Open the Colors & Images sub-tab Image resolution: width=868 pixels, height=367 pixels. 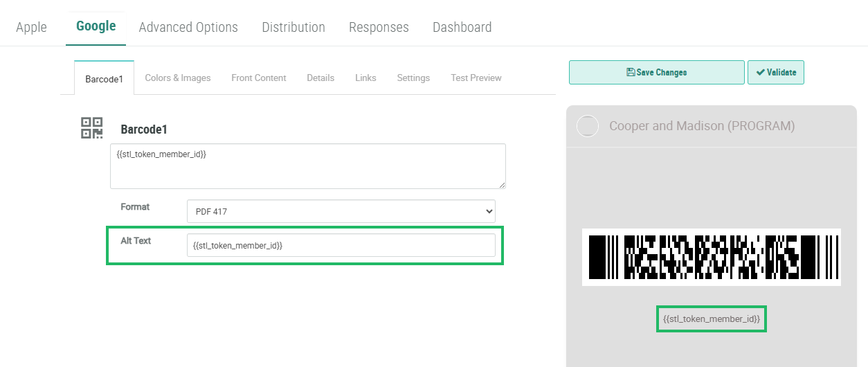pos(178,78)
